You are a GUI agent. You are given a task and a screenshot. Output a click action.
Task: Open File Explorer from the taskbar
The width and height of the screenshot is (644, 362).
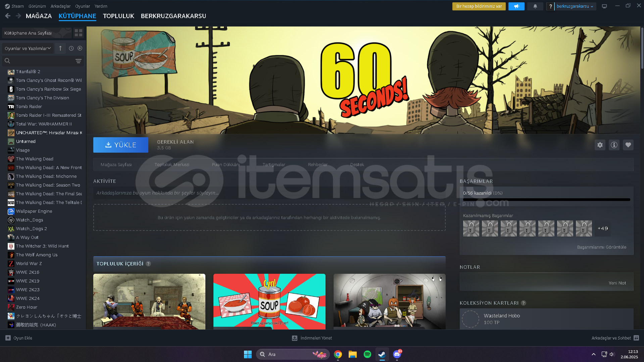pos(352,354)
